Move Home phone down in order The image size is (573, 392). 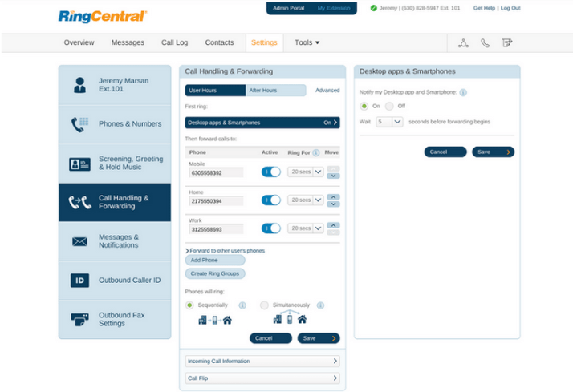pyautogui.click(x=333, y=204)
